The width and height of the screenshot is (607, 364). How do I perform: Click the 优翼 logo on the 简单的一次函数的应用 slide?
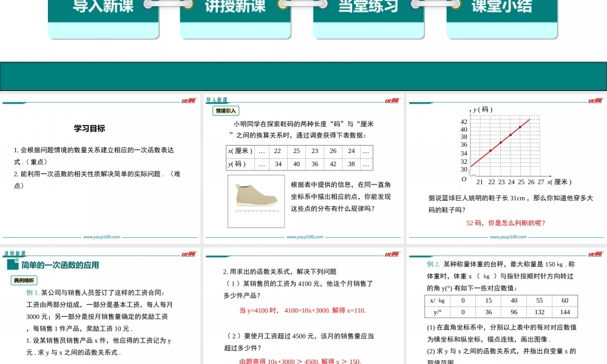coord(188,254)
